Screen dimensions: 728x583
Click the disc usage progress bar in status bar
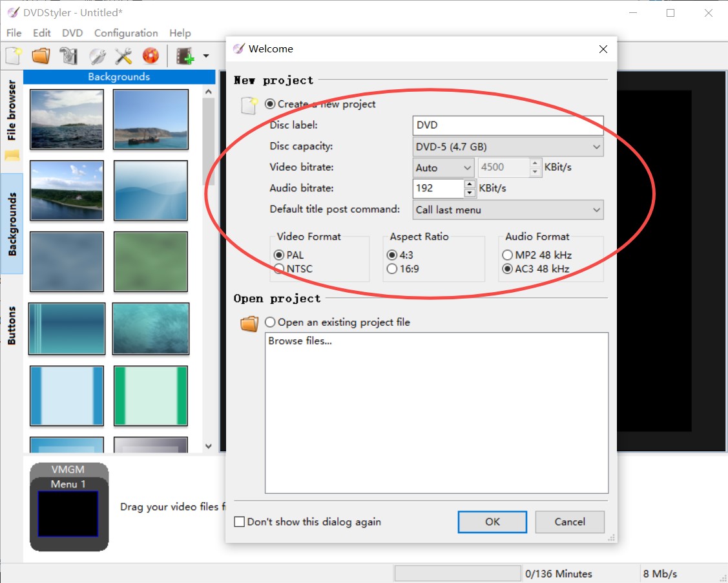pyautogui.click(x=458, y=574)
